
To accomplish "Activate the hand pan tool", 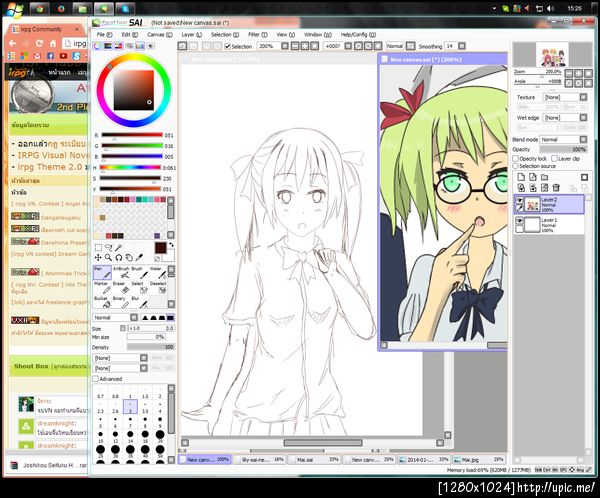I will [129, 258].
